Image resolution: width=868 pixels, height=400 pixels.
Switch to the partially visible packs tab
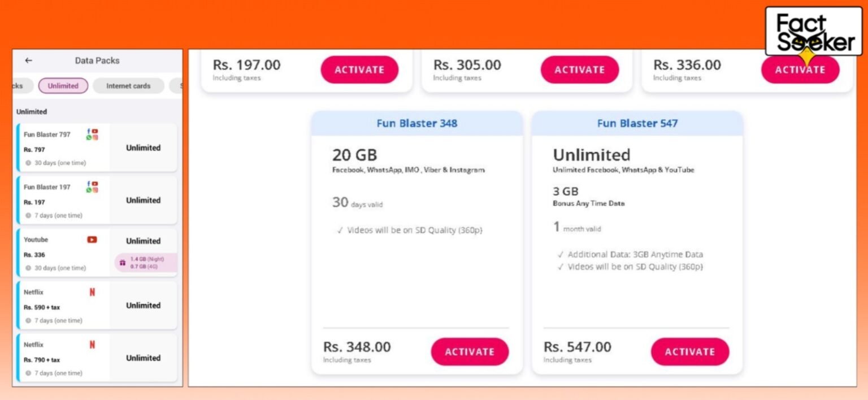(x=16, y=85)
